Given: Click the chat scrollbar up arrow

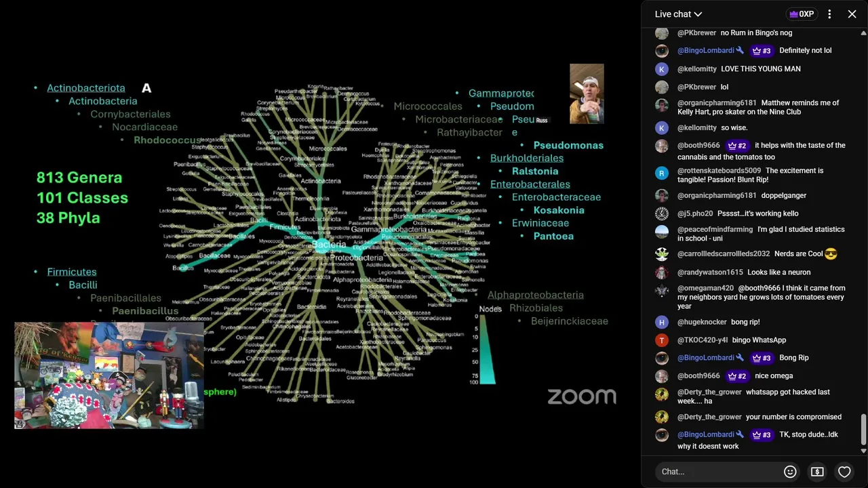Looking at the screenshot, I should 863,33.
